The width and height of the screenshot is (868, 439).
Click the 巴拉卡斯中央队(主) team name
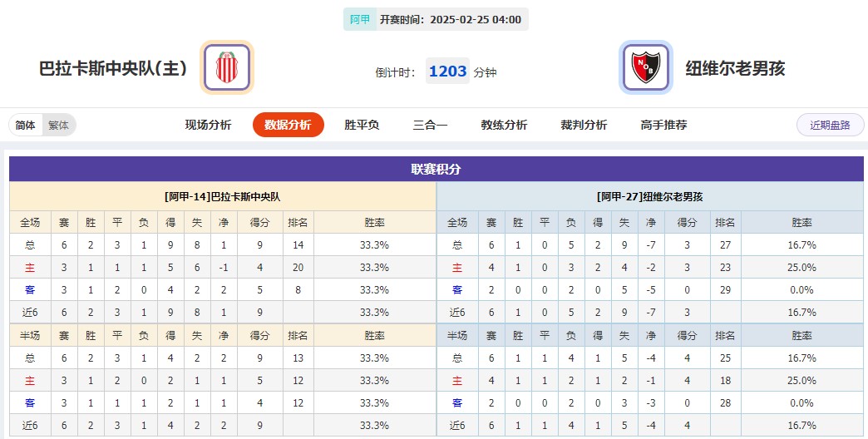(113, 68)
